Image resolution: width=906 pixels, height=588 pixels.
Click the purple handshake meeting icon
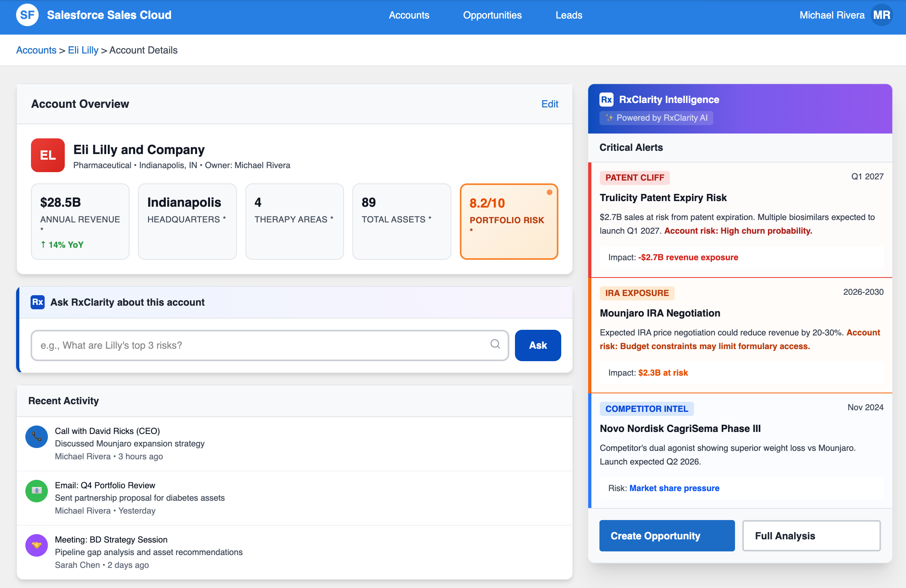coord(37,545)
